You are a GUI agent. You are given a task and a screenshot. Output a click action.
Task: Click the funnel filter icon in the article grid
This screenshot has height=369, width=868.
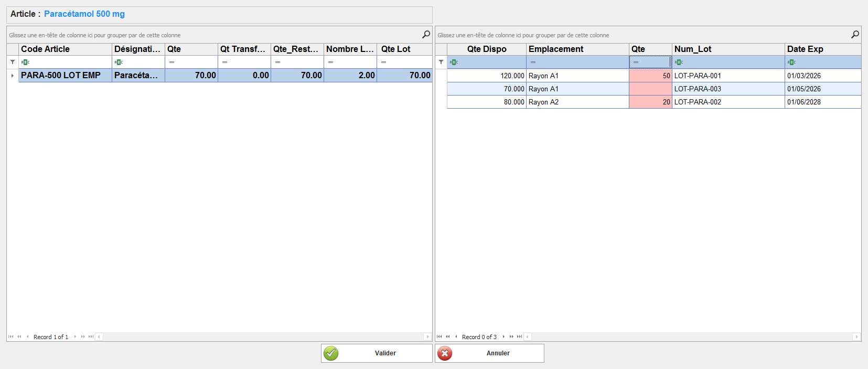(x=13, y=62)
